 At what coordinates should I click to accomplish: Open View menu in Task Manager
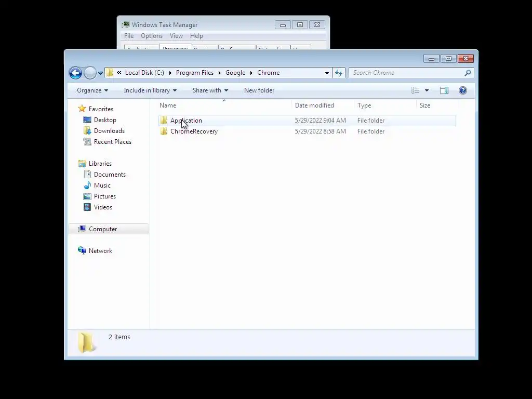[x=176, y=36]
